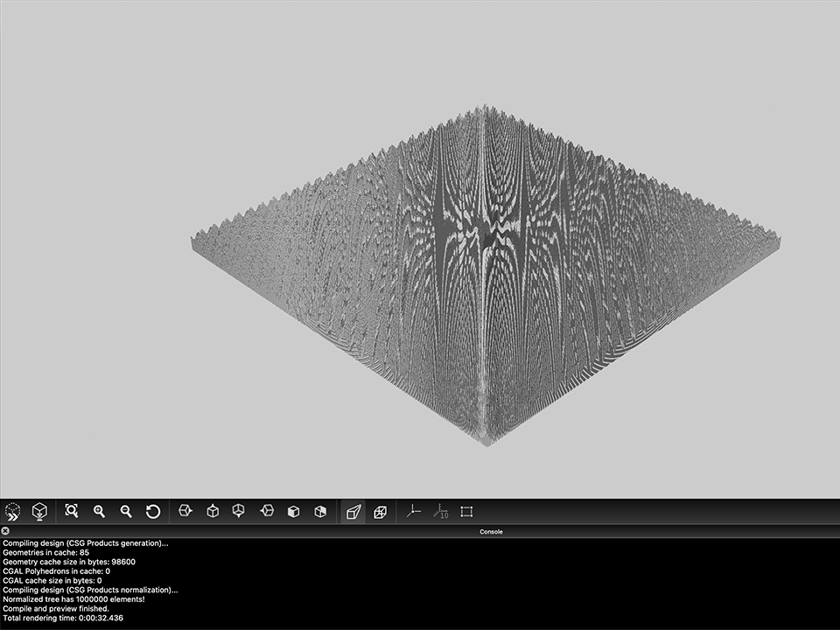Select the Zoom All magnifier icon
Screen dimensions: 840x630
[73, 510]
